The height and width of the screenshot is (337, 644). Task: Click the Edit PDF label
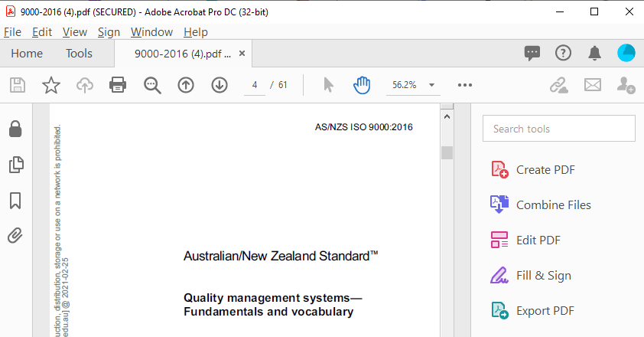pyautogui.click(x=538, y=240)
